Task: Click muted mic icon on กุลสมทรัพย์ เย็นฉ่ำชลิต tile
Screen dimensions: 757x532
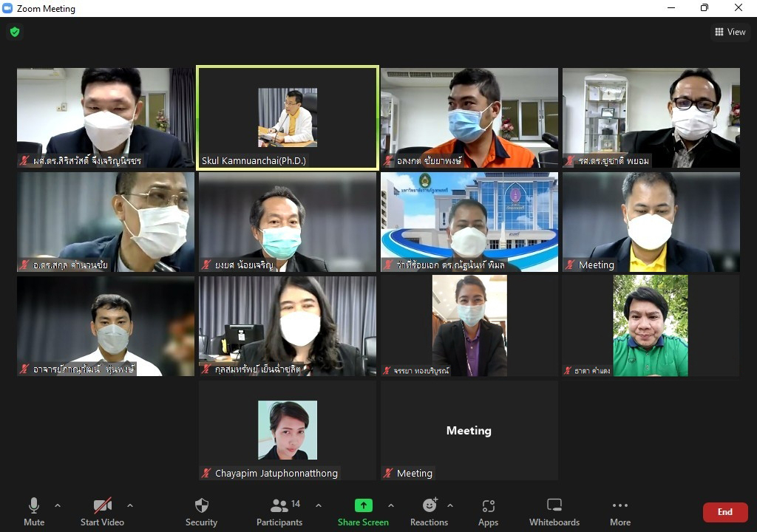Action: (206, 369)
